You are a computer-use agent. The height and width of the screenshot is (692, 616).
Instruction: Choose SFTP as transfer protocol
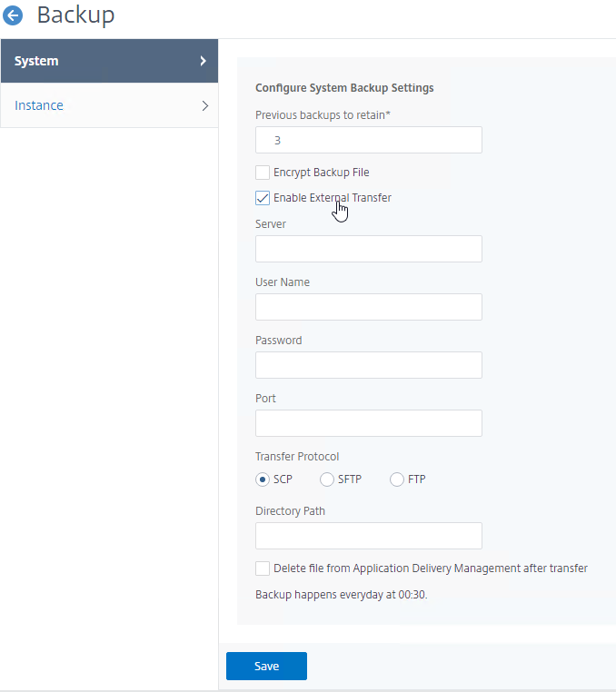pos(327,479)
